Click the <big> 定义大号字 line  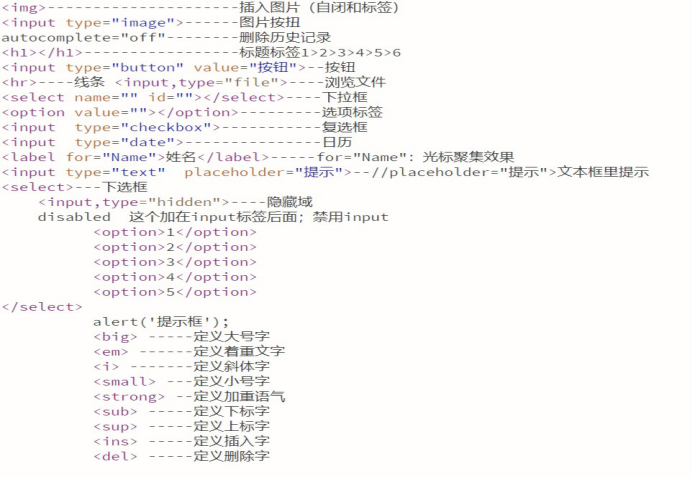point(182,337)
